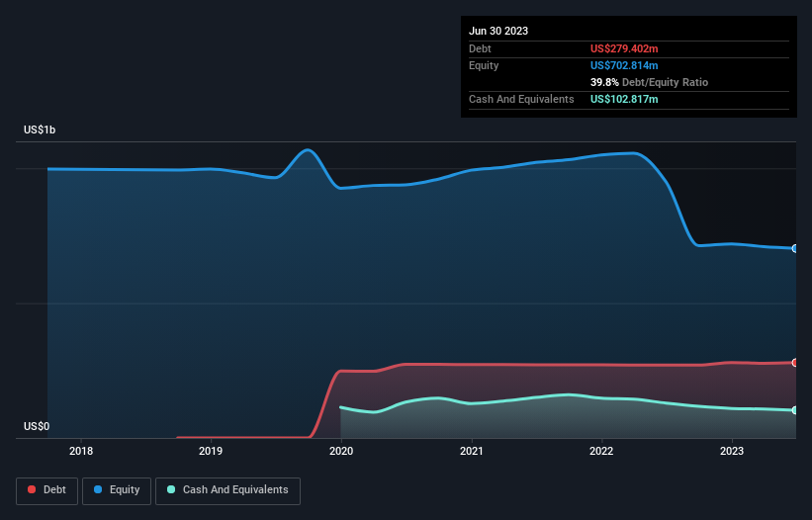Click the US$1b y-axis label

pyautogui.click(x=40, y=130)
